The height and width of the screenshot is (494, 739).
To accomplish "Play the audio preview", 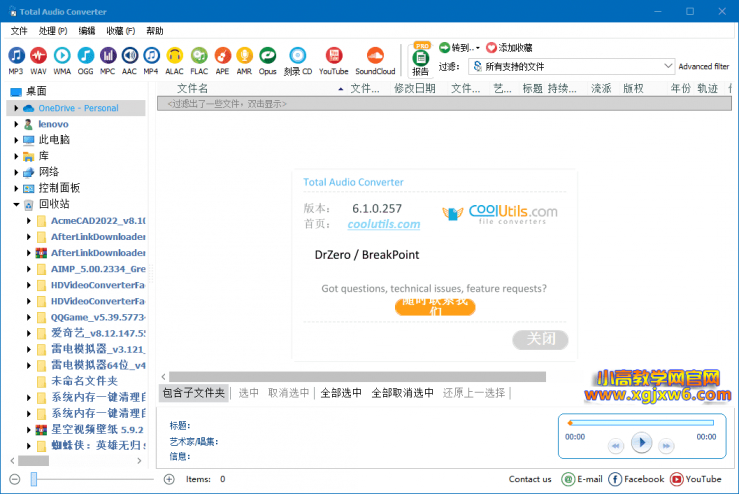I will pyautogui.click(x=641, y=443).
